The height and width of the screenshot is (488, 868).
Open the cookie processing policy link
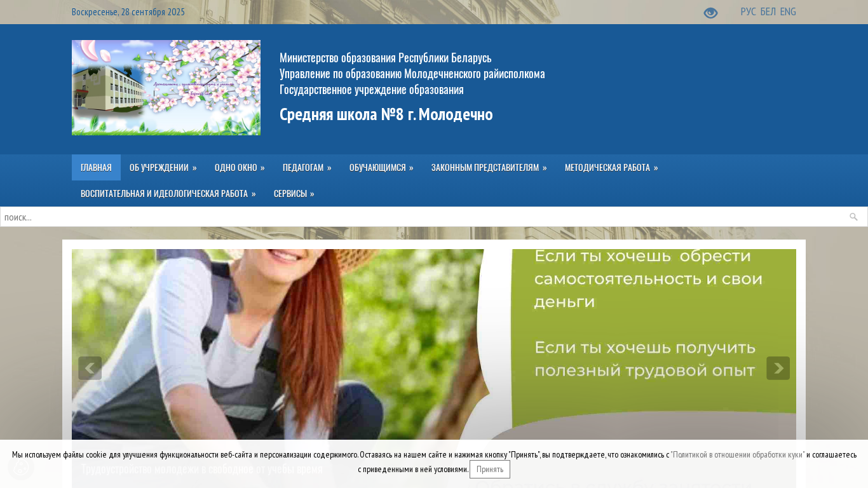tap(738, 455)
